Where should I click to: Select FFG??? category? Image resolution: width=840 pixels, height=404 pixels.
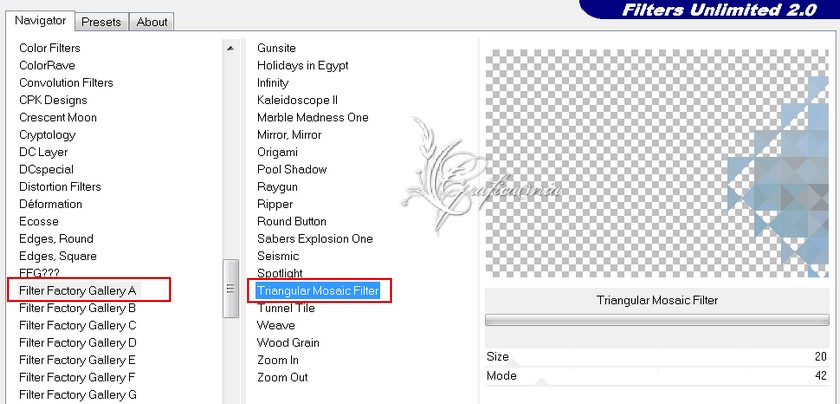40,273
